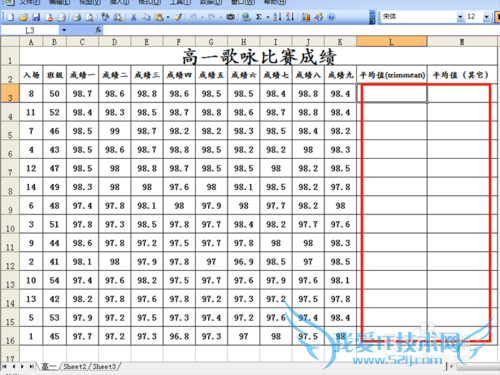Click the Undo arrow icon
This screenshot has width=500, height=375.
point(193,17)
